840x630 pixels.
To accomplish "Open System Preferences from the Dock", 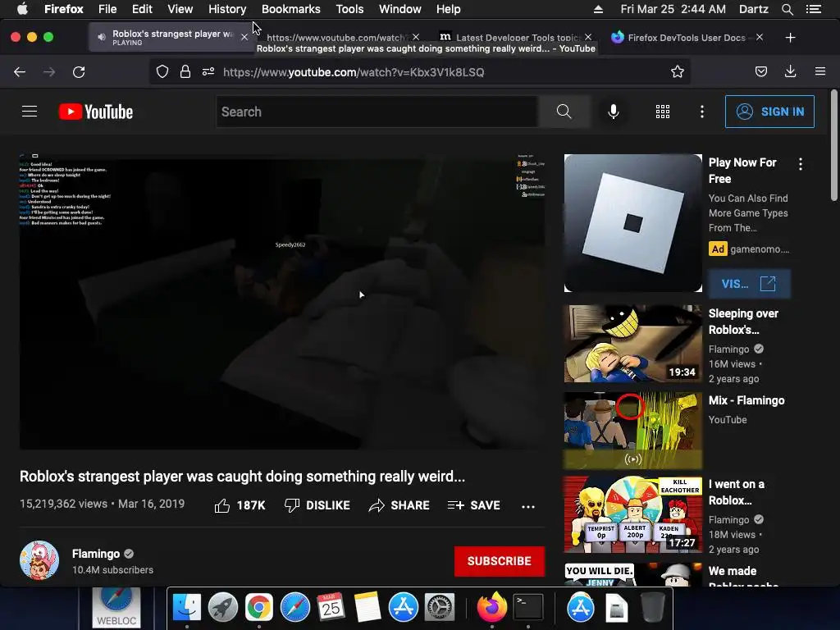I will [440, 608].
